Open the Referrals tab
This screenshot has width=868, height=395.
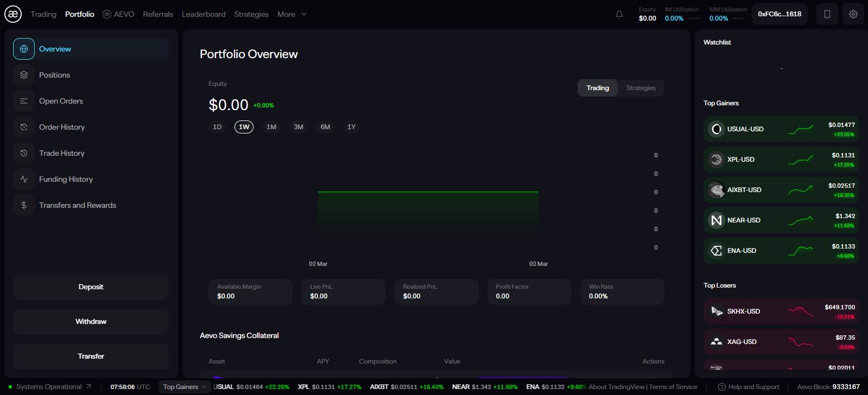(x=158, y=14)
